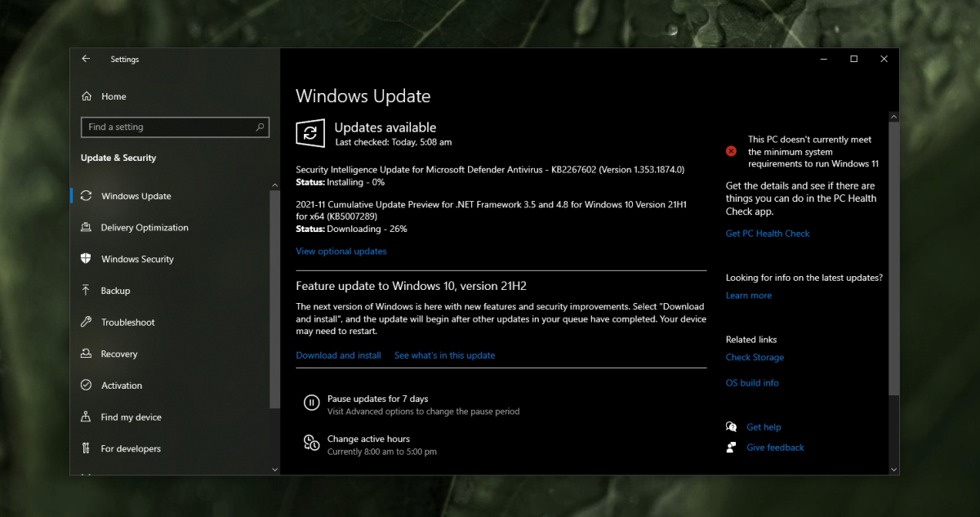Click the Windows Security shield icon

point(86,259)
